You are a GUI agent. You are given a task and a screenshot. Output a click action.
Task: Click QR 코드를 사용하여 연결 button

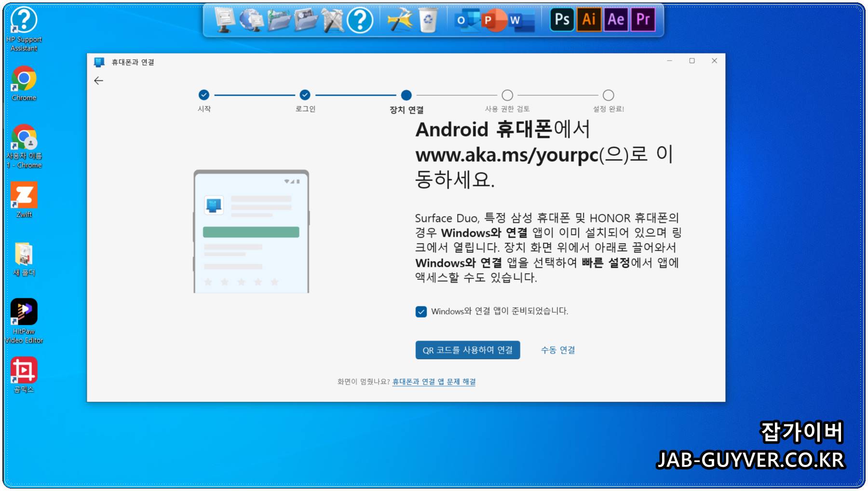(468, 350)
